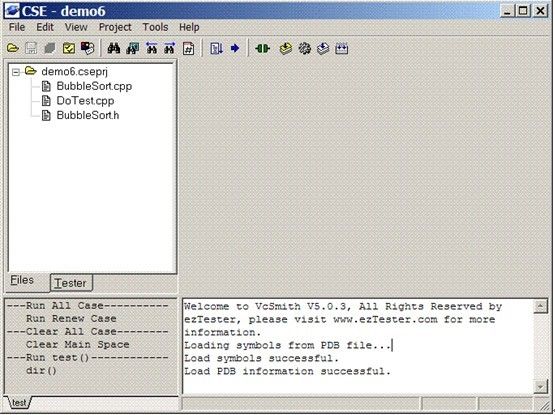Click the binoculars with document find-in-files icon

[x=133, y=48]
